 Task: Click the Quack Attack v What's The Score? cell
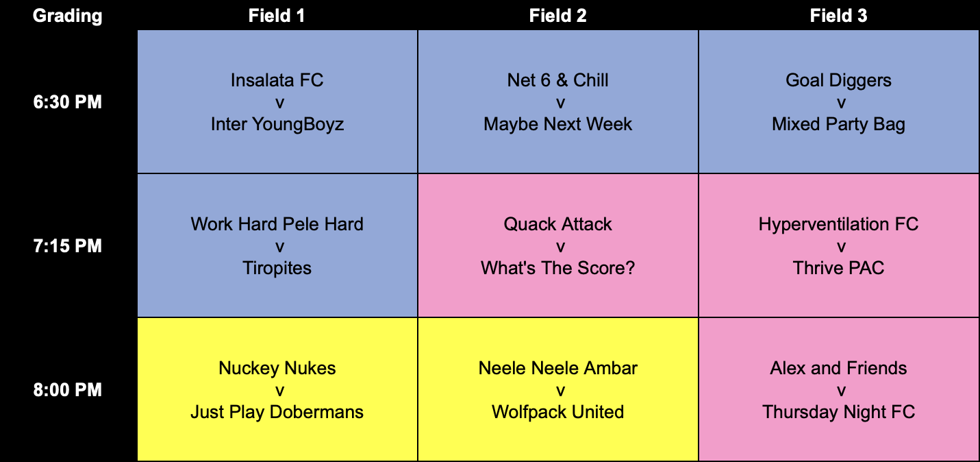(x=558, y=245)
